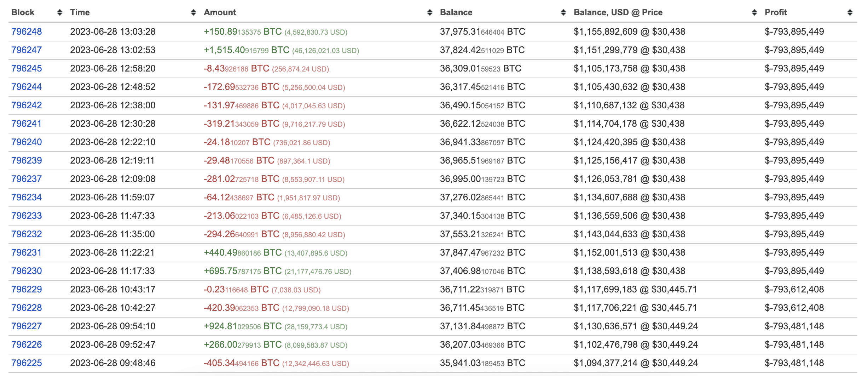Open block 796232 link
Screen dimensions: 868x376
pos(27,234)
